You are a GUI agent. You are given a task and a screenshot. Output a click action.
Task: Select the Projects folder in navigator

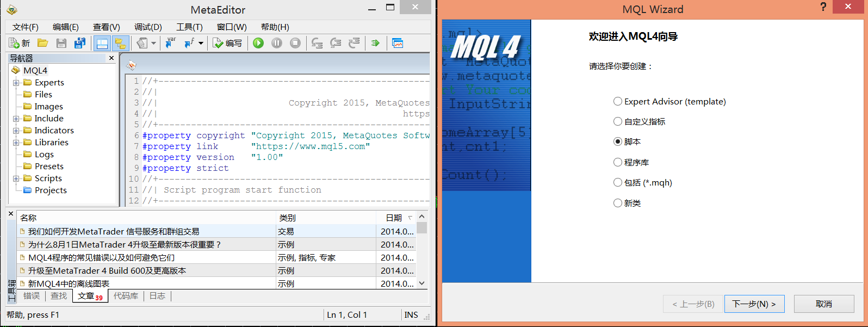51,190
